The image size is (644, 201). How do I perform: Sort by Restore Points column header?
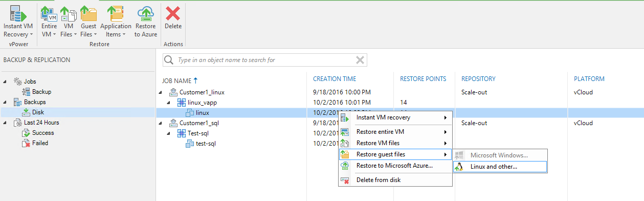coord(423,79)
